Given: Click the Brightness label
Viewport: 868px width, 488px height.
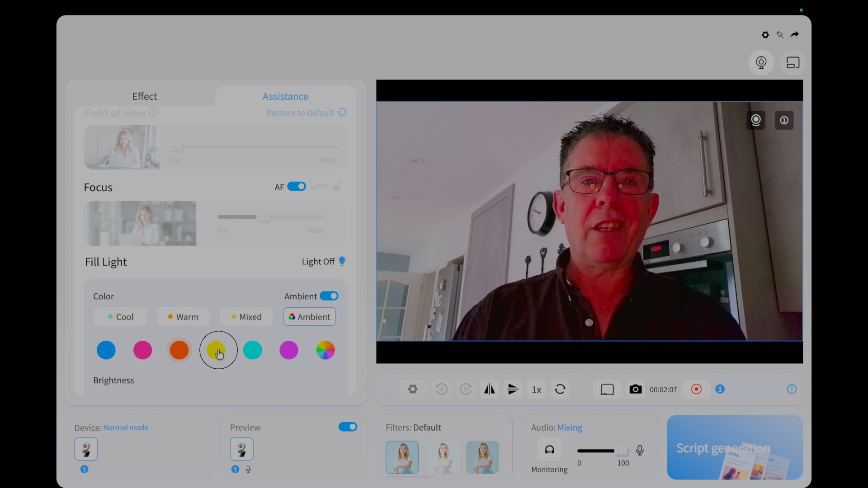Looking at the screenshot, I should click(113, 380).
